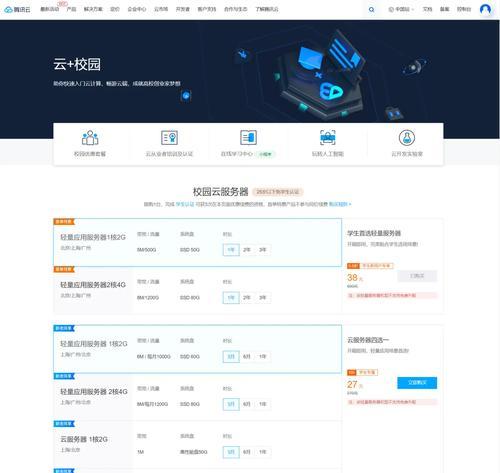
Task: Open the 开发者 menu item
Action: (x=183, y=9)
